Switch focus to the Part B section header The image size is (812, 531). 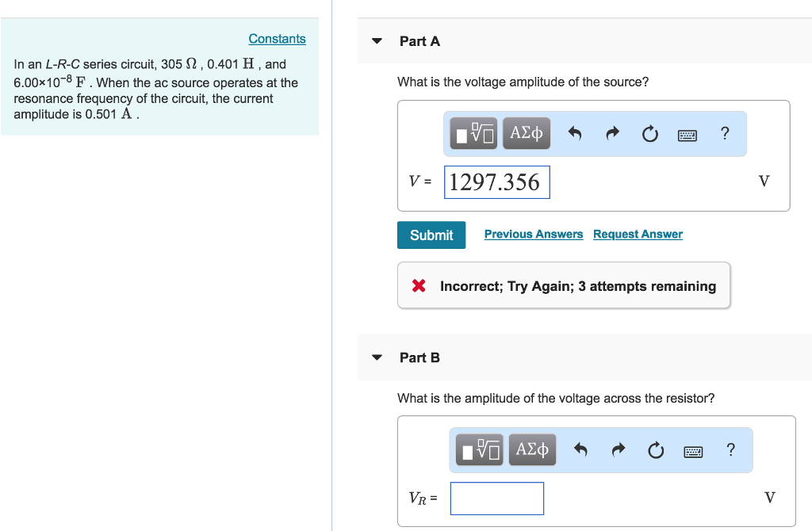click(x=419, y=357)
